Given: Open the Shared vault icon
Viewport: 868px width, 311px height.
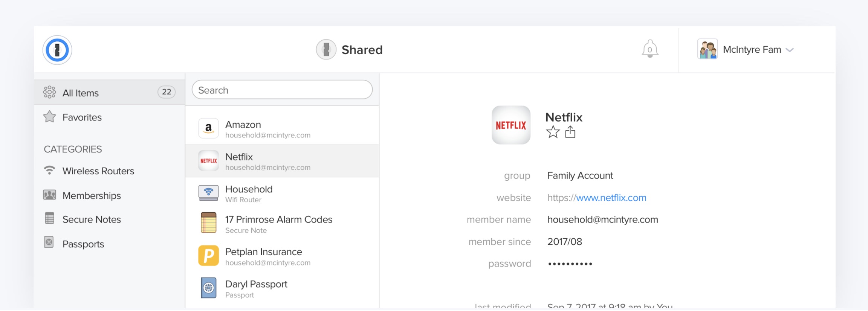Looking at the screenshot, I should click(x=326, y=50).
